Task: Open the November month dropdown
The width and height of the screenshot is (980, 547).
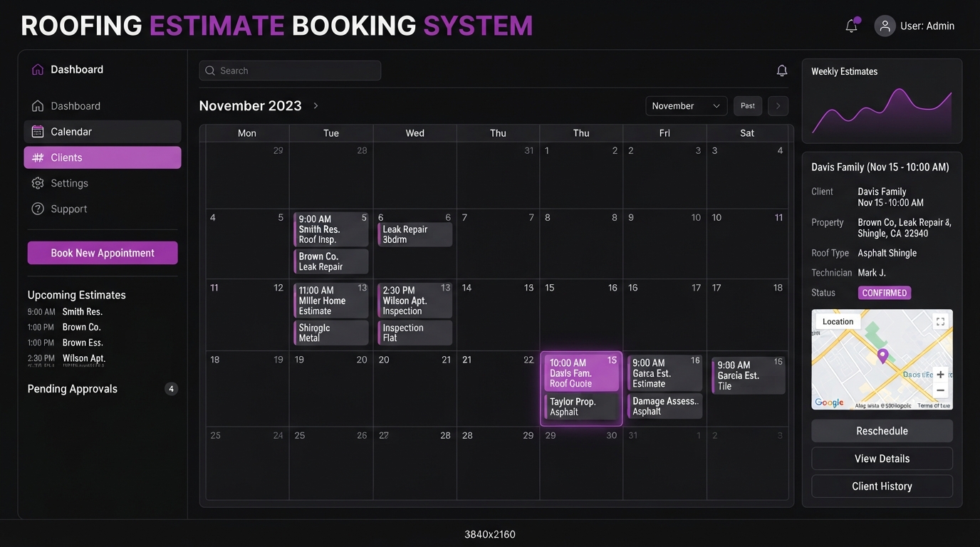Action: point(687,106)
